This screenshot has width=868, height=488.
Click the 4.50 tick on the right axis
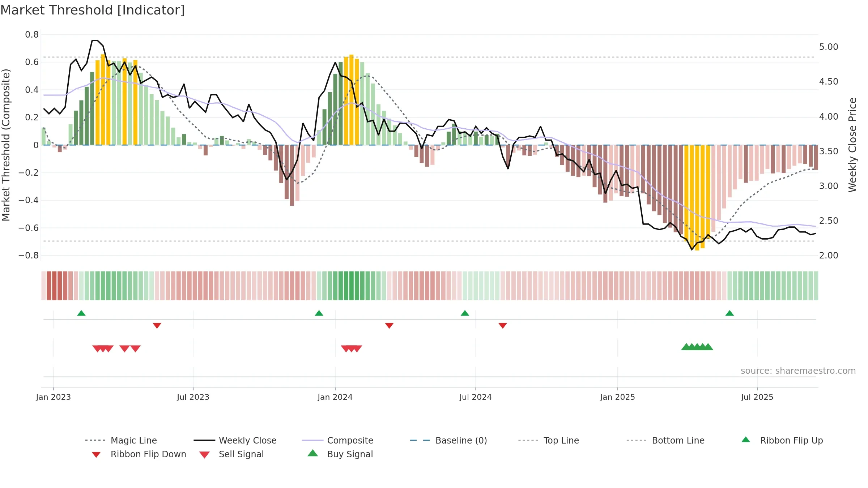coord(829,82)
